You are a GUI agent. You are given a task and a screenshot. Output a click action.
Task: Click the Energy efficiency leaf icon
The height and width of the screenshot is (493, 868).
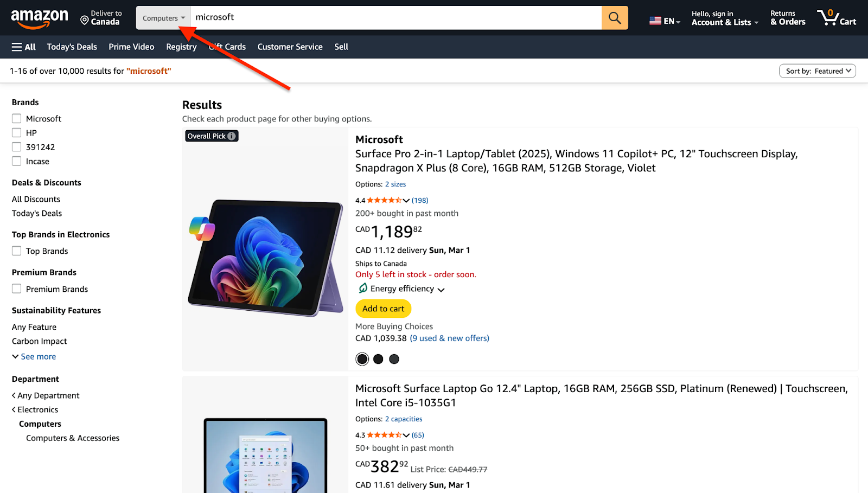(362, 288)
